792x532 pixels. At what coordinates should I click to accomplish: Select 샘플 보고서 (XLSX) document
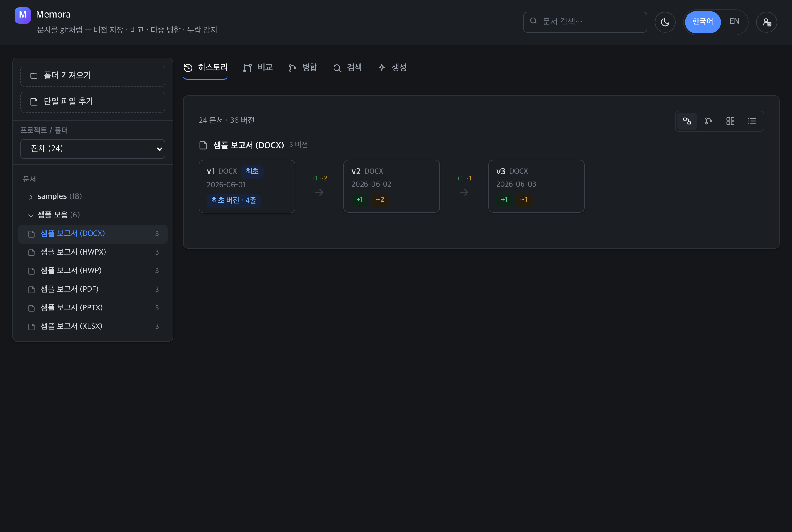93,327
